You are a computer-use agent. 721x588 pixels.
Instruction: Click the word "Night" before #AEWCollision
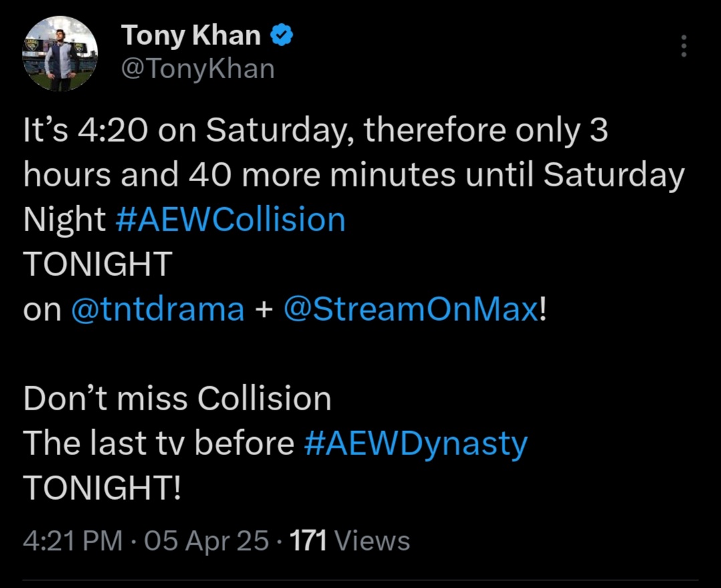65,220
